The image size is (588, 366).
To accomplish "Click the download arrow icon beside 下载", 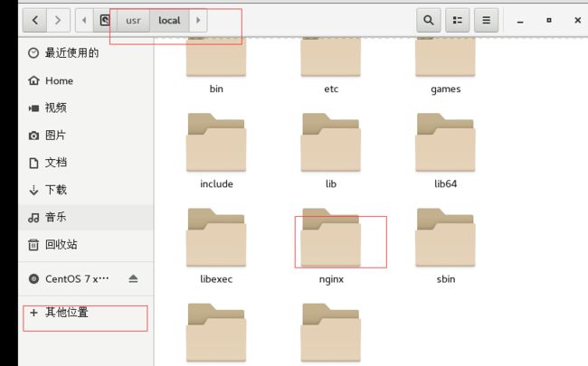I will [x=33, y=191].
